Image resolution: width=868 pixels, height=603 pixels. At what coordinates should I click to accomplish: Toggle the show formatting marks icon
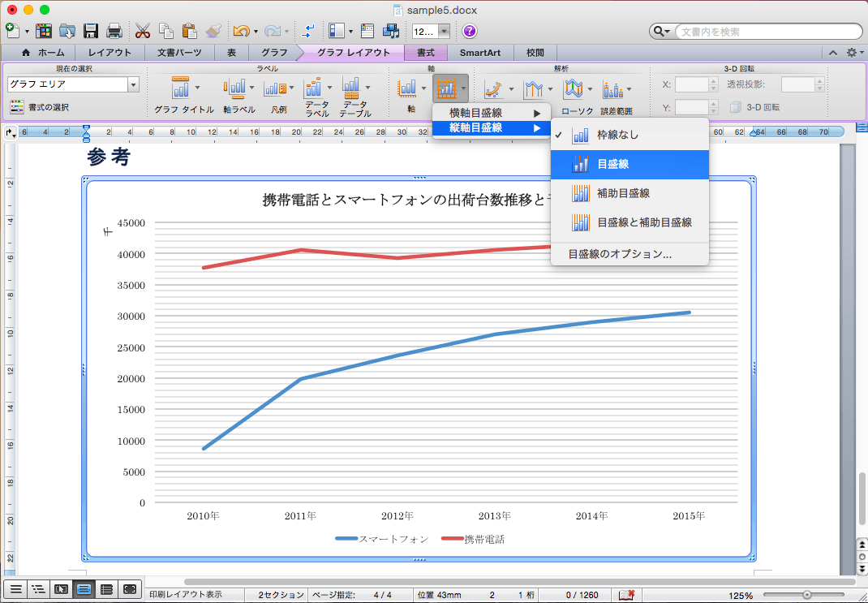pos(307,31)
